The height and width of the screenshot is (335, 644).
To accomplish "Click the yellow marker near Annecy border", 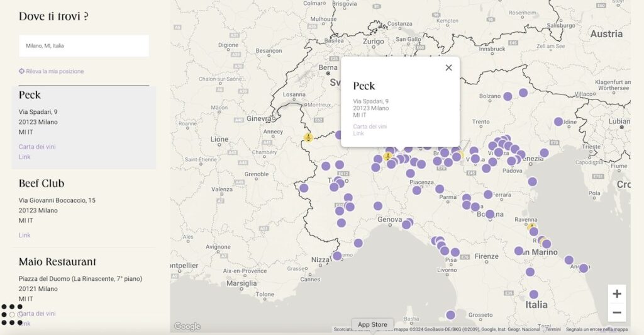I will point(308,137).
